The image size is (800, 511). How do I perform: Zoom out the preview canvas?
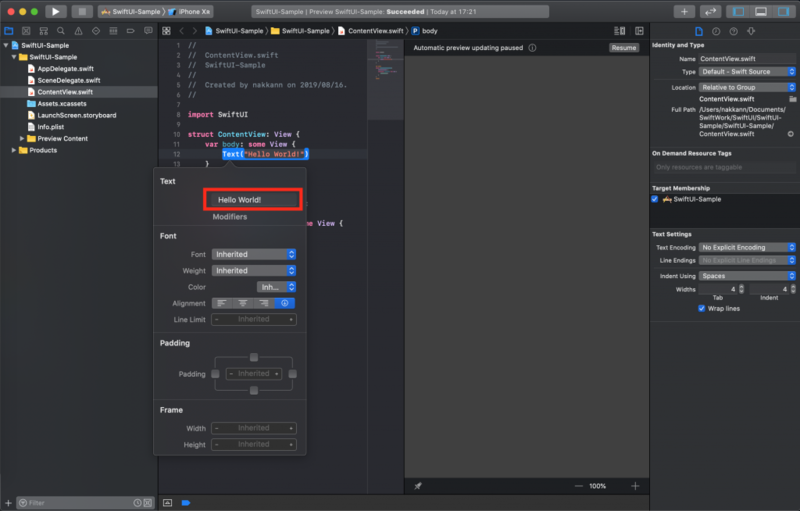point(579,486)
